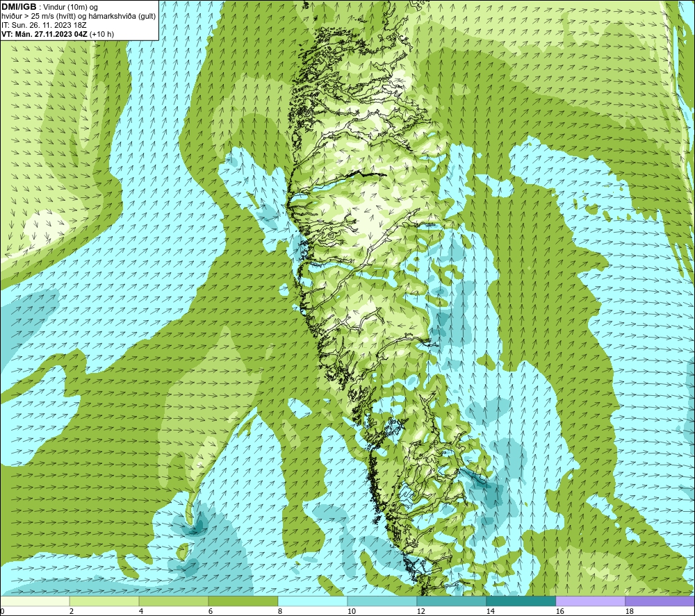695x616 pixels.
Task: Click the 2–4 m/s light green legend swatch
Action: point(104,601)
